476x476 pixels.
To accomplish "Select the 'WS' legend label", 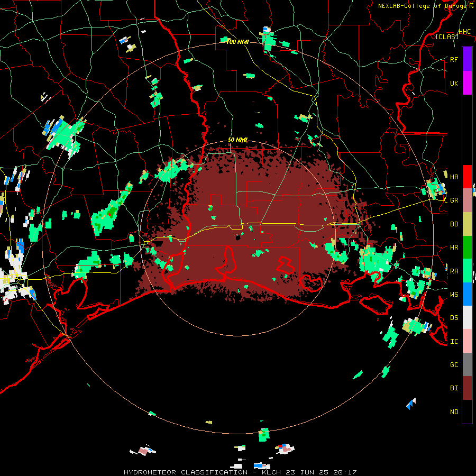I will (x=454, y=295).
